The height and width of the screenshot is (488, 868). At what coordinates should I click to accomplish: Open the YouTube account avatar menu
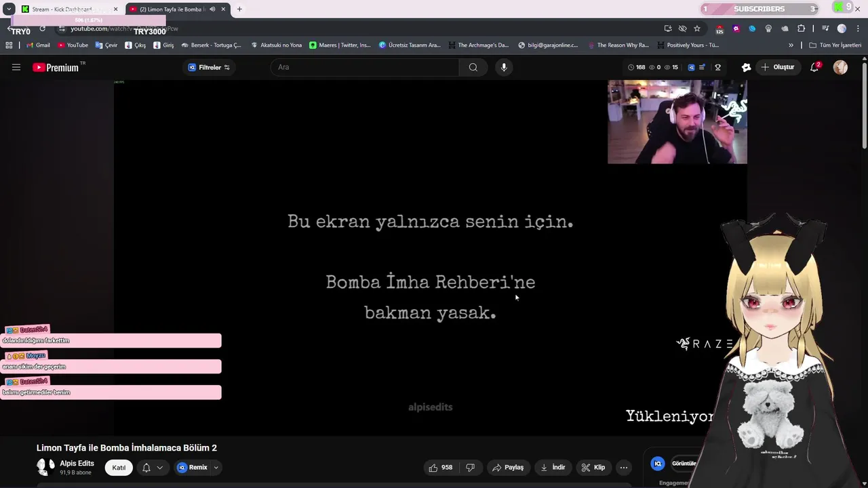coord(840,67)
